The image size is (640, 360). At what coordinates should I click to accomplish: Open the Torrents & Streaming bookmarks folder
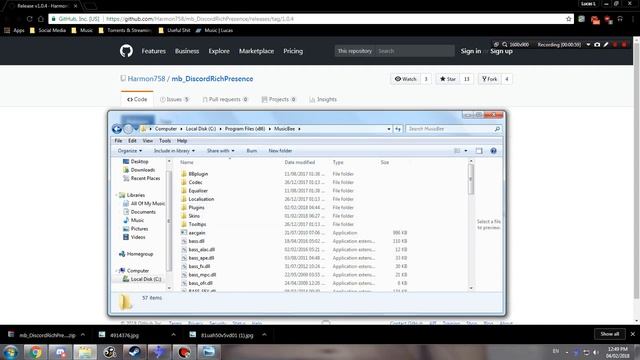click(x=125, y=30)
